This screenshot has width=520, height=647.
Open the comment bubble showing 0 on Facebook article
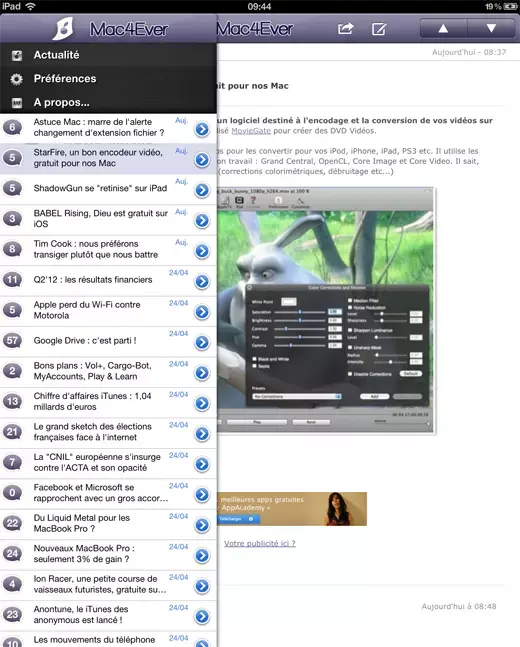point(12,493)
